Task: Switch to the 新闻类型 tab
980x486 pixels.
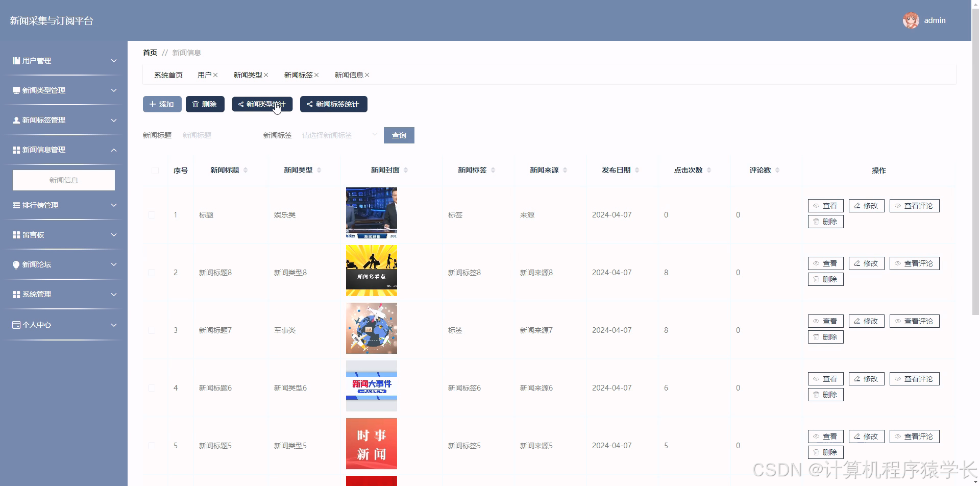Action: 248,75
